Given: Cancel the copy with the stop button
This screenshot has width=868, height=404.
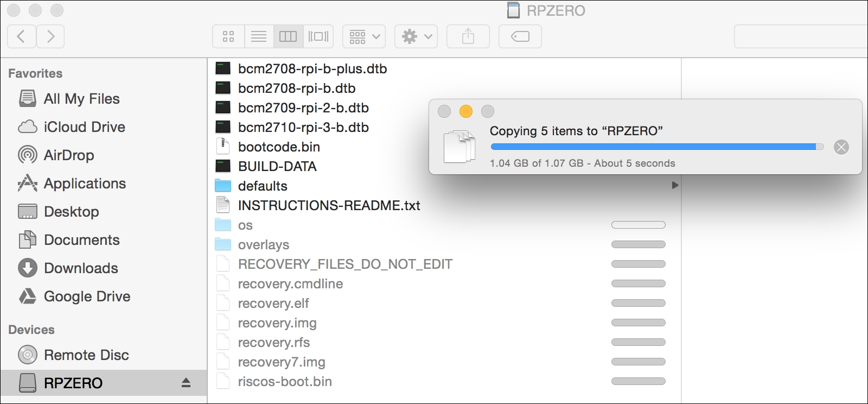Looking at the screenshot, I should coord(841,147).
